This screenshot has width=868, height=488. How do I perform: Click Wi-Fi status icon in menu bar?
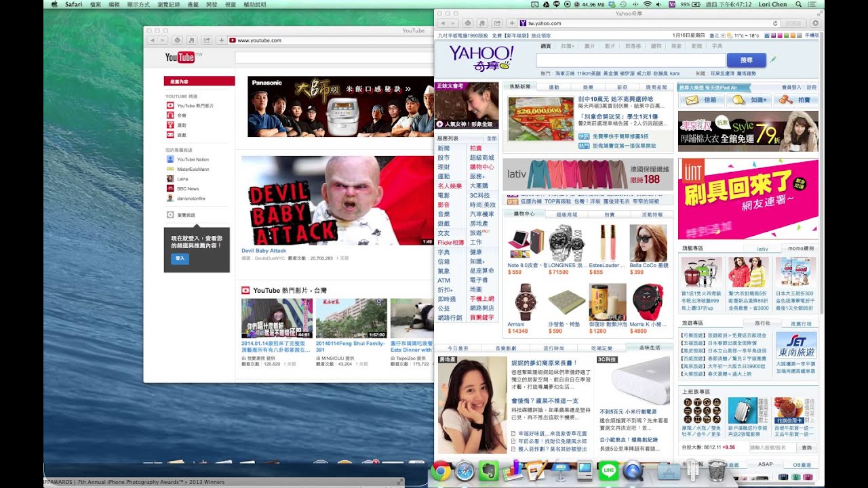[647, 4]
